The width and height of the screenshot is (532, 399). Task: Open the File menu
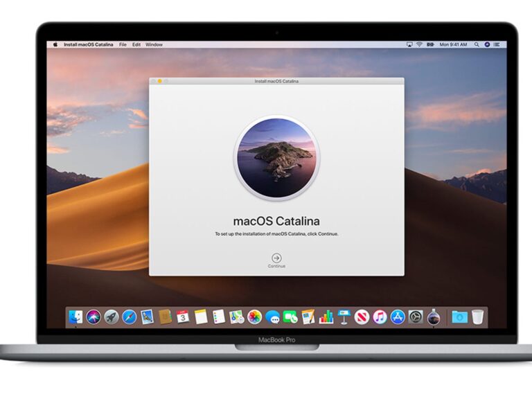tap(123, 44)
